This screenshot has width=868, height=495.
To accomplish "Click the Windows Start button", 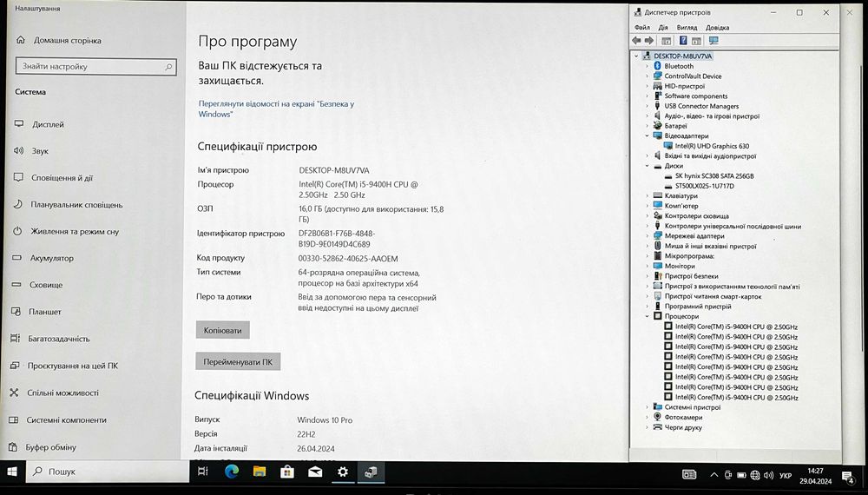I will 11,472.
